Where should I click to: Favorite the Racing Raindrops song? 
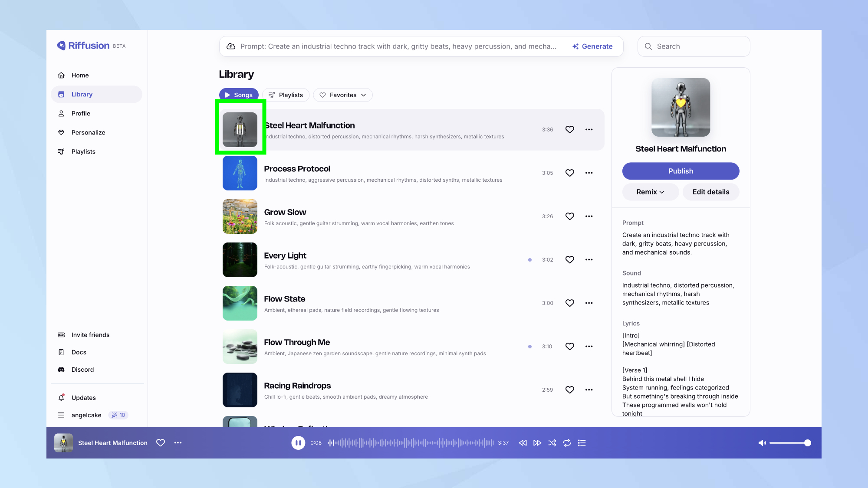click(570, 390)
